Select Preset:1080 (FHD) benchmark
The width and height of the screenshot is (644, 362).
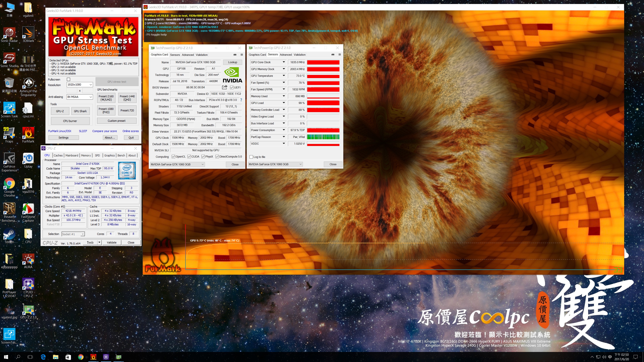point(106,110)
